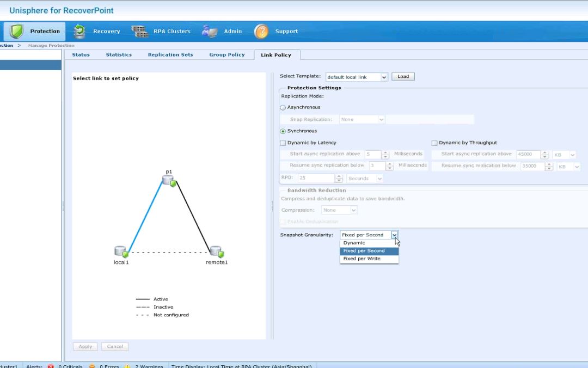Click the Load template button
The height and width of the screenshot is (368, 588).
[x=403, y=77]
